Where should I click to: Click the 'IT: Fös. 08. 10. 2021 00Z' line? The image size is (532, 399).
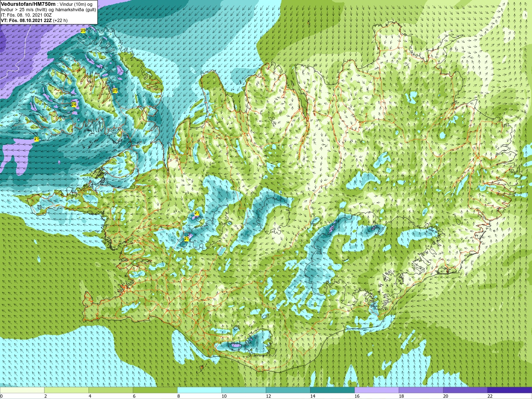pyautogui.click(x=26, y=15)
